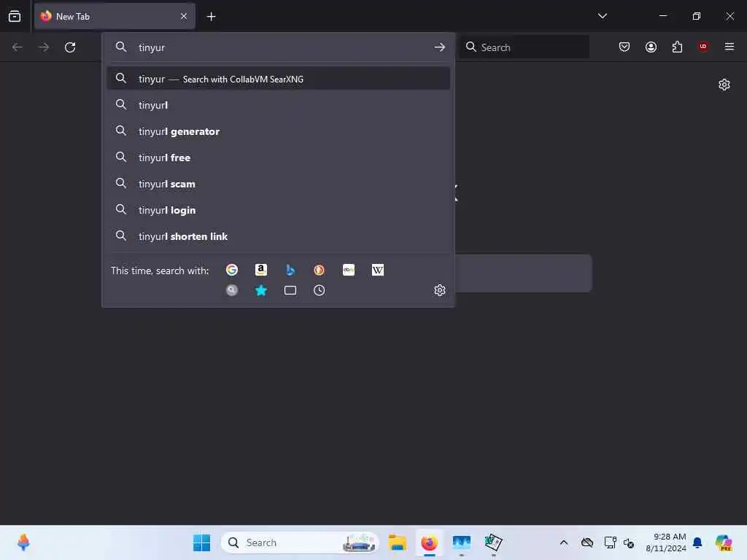Click the Go arrow in address bar

click(x=440, y=47)
